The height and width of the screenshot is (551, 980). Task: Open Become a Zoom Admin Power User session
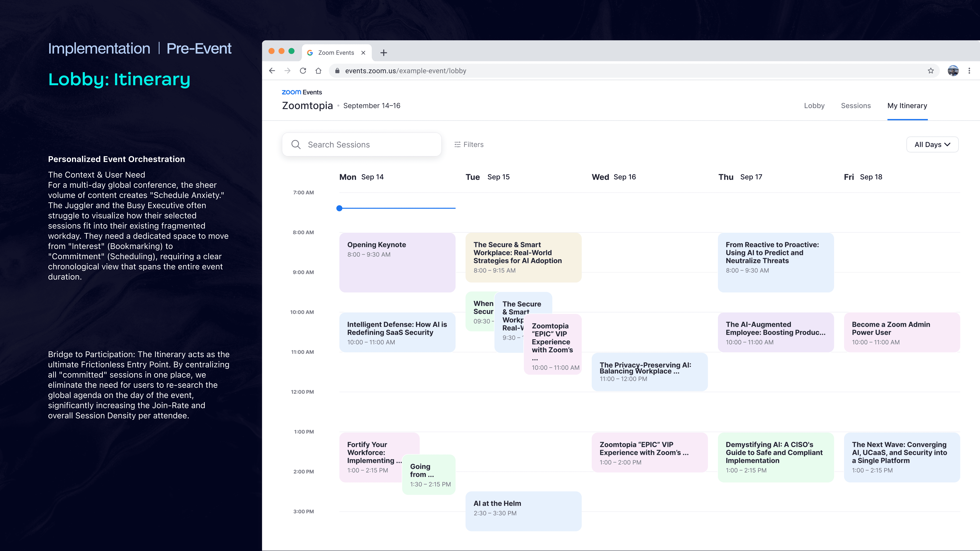[902, 332]
